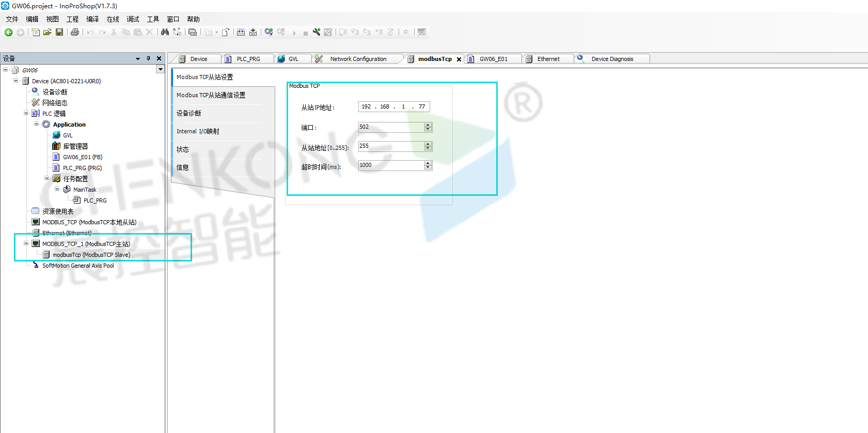Click the green back navigation arrow
Viewport: 868px width, 433px height.
click(x=8, y=32)
